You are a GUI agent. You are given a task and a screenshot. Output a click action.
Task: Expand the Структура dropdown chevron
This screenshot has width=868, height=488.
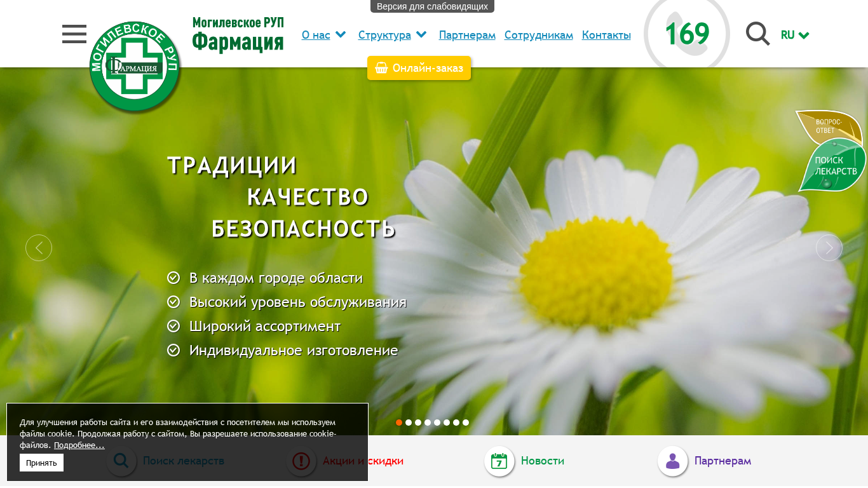click(x=421, y=34)
